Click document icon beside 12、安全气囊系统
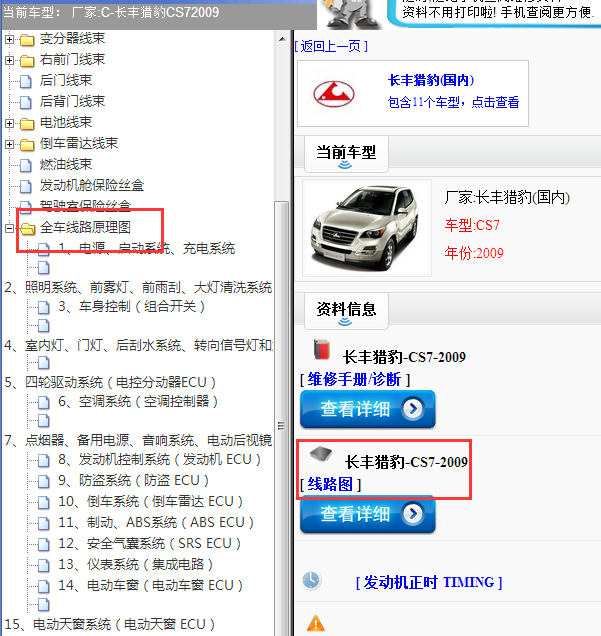The height and width of the screenshot is (636, 601). (x=43, y=545)
